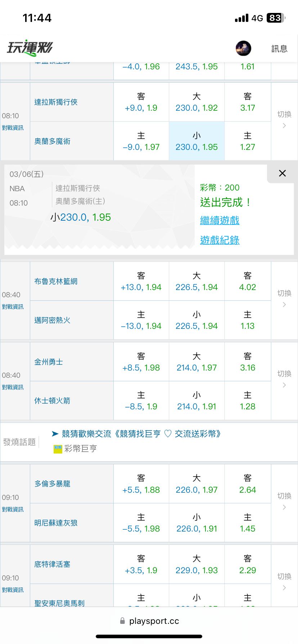The width and height of the screenshot is (298, 644).
Task: Select 客 +8.5, 1.98 Golden State spread
Action: 141,362
